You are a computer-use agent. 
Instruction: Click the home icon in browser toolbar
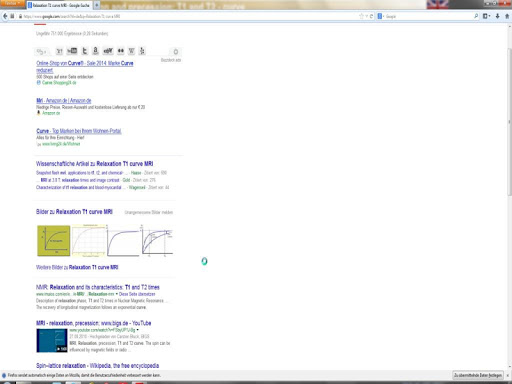click(507, 16)
